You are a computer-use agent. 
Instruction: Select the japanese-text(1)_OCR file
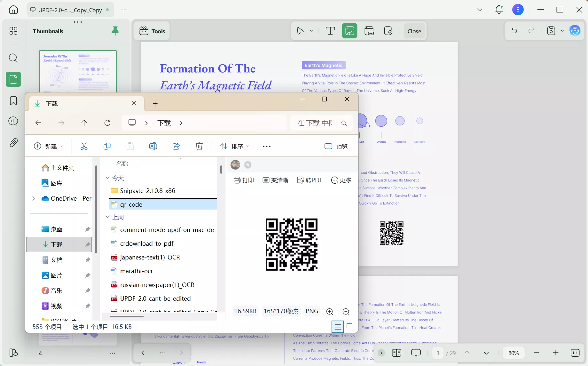tap(150, 257)
